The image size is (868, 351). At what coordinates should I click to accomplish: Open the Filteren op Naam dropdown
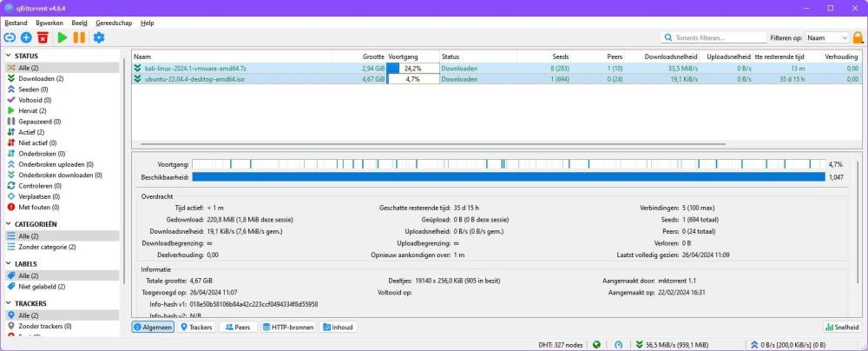[x=827, y=37]
